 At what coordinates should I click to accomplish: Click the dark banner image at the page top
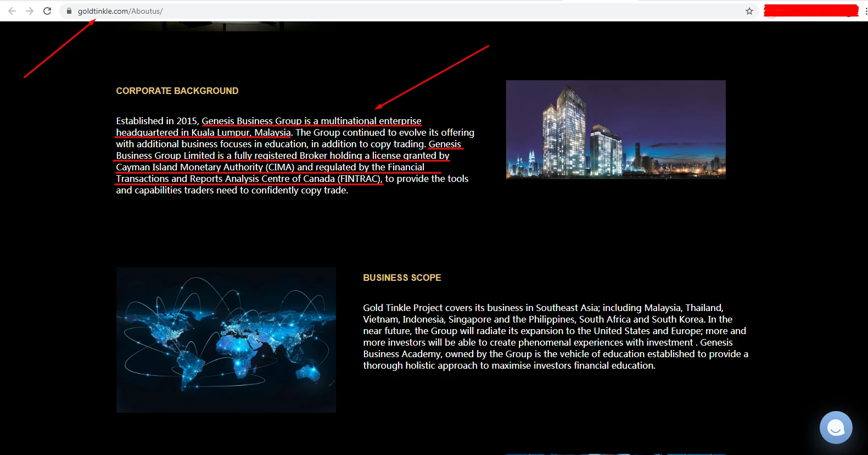pos(220,26)
